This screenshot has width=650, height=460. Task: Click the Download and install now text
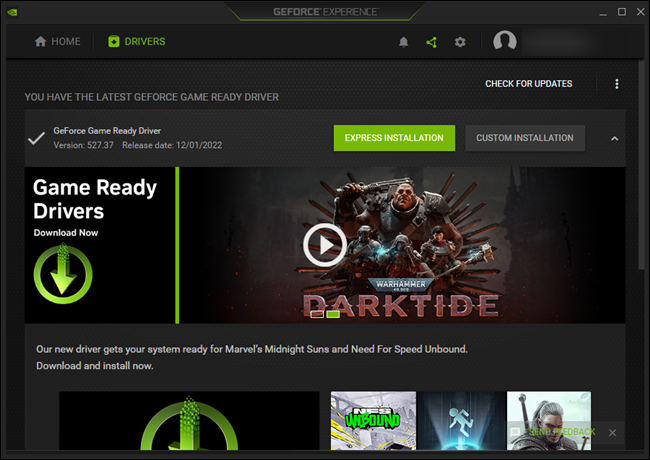(95, 366)
